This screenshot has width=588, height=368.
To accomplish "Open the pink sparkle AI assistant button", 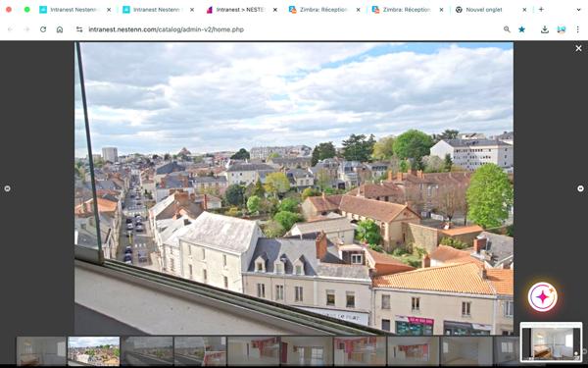I will click(x=543, y=297).
